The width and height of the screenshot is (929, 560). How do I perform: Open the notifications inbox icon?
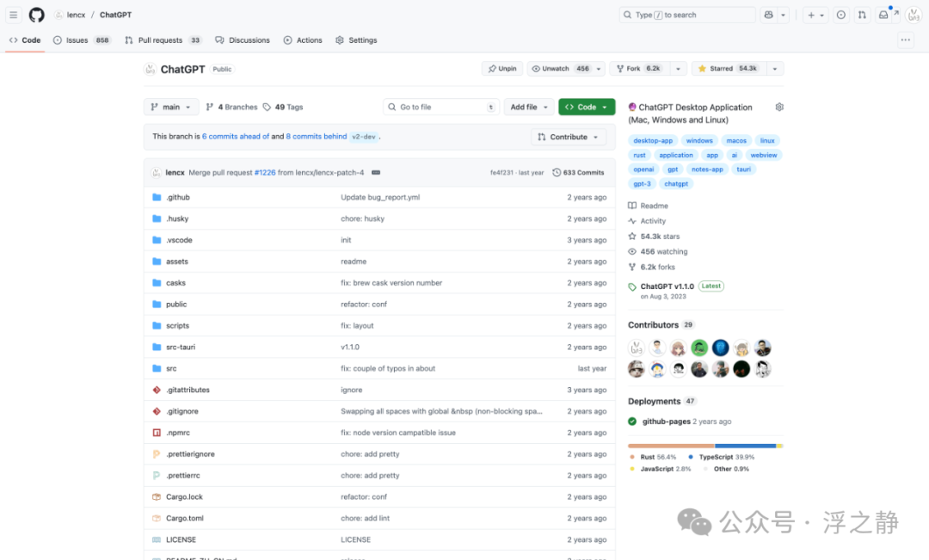[x=883, y=15]
